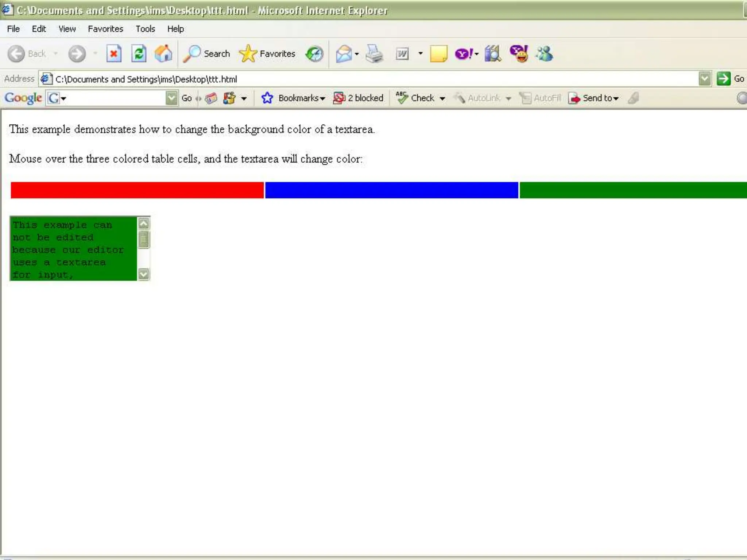This screenshot has height=560, width=747.
Task: Click the blue colored table cell
Action: 391,190
